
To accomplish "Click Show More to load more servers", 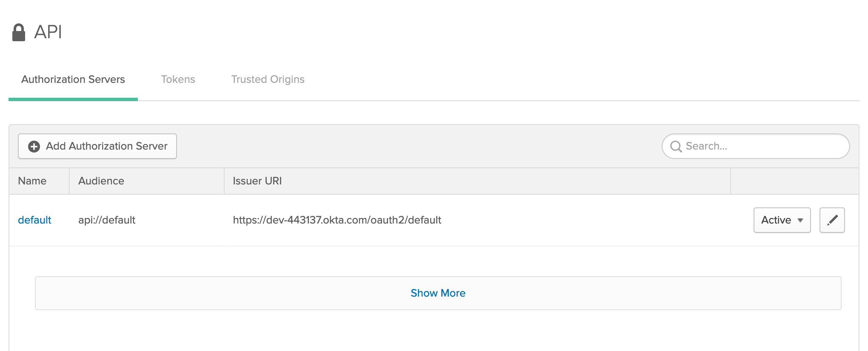I will [x=438, y=293].
